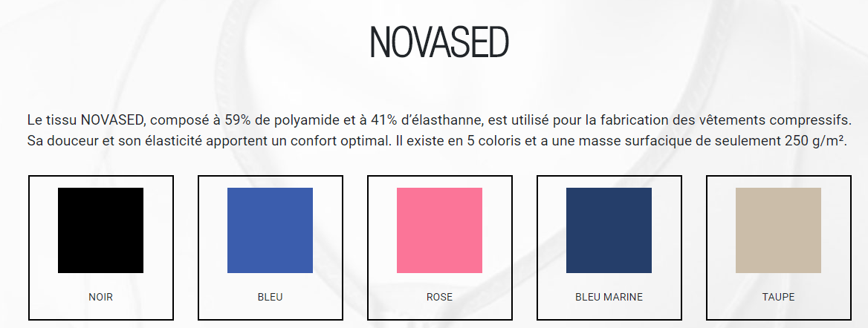Image resolution: width=868 pixels, height=328 pixels.
Task: Click the ROSE label text
Action: pyautogui.click(x=439, y=297)
